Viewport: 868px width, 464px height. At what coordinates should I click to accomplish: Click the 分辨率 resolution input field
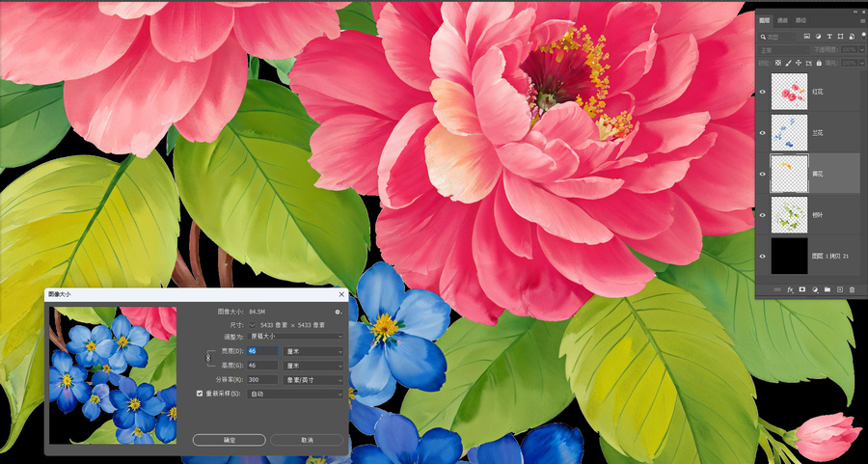click(x=262, y=380)
